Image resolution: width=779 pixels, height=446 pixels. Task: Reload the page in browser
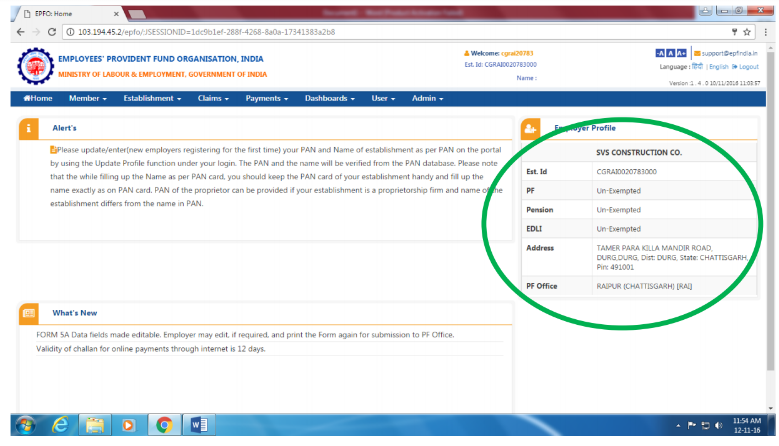point(50,32)
